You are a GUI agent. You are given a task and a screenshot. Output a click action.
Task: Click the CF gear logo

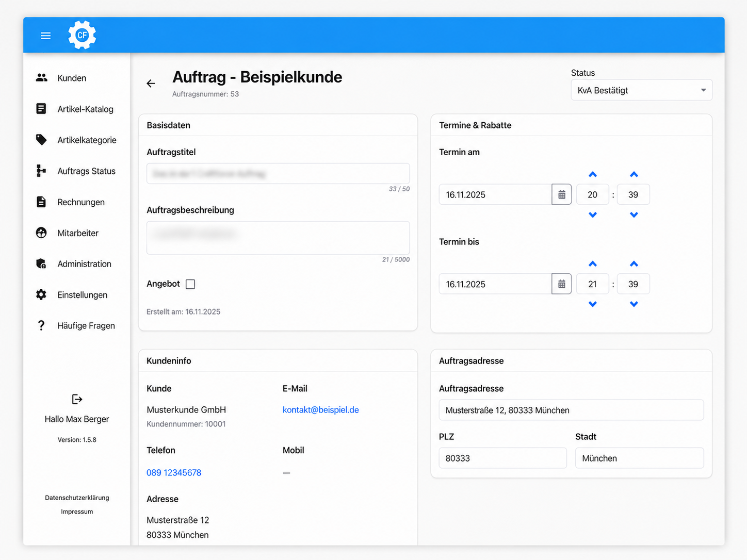pos(82,35)
